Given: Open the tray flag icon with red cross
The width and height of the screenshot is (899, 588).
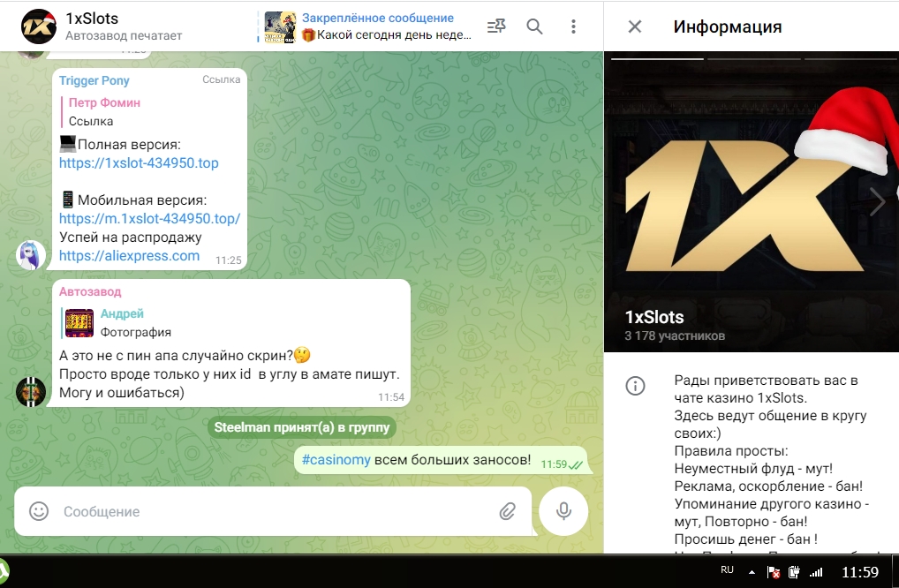Looking at the screenshot, I should pyautogui.click(x=774, y=572).
